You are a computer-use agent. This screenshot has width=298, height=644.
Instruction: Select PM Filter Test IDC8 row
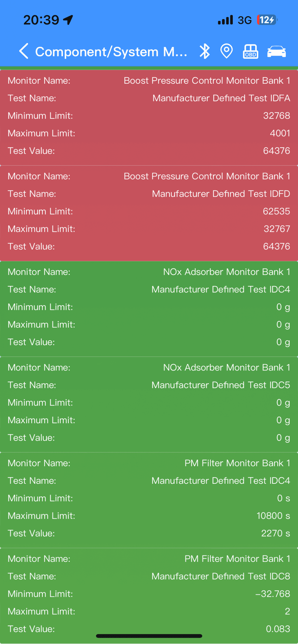click(149, 576)
